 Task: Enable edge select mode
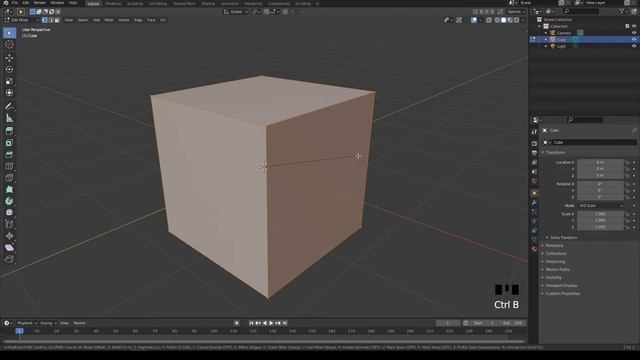(x=51, y=20)
